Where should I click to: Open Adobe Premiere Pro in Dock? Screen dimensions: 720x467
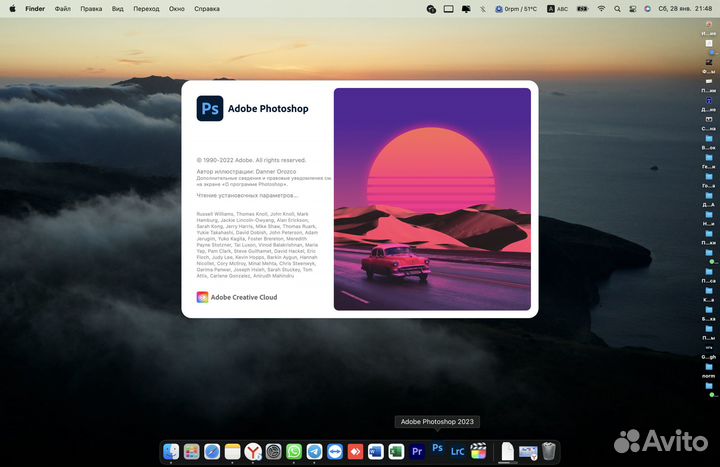point(417,452)
